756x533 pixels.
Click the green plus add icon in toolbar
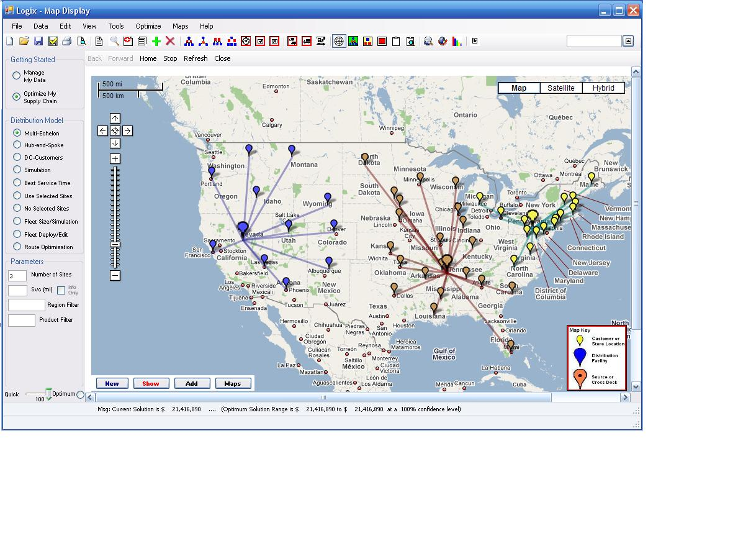coord(156,42)
